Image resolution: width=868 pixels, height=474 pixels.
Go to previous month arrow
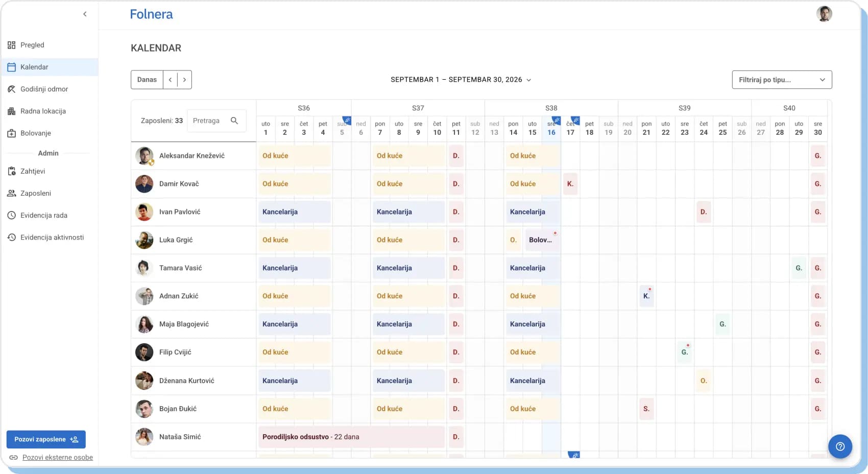tap(170, 80)
